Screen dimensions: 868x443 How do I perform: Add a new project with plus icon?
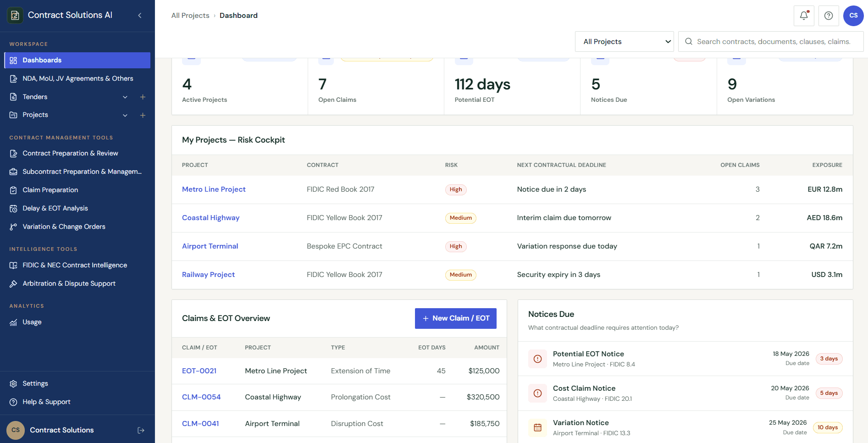143,115
